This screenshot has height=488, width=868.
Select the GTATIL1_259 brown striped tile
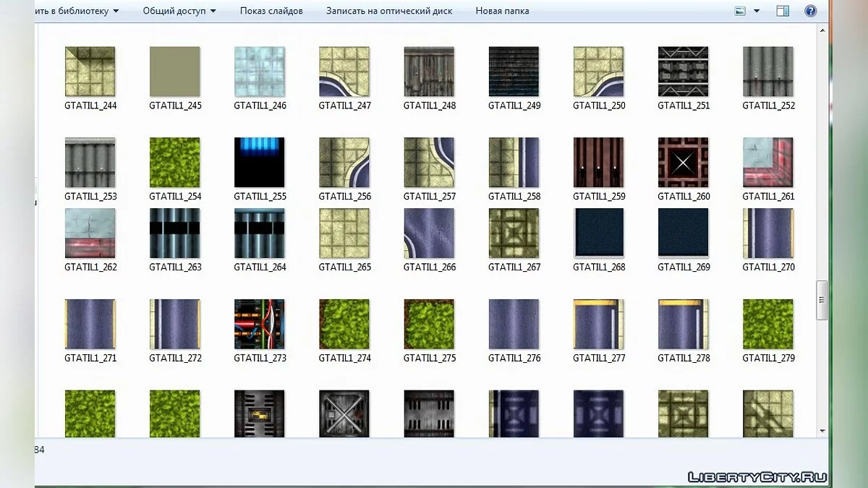(x=598, y=163)
